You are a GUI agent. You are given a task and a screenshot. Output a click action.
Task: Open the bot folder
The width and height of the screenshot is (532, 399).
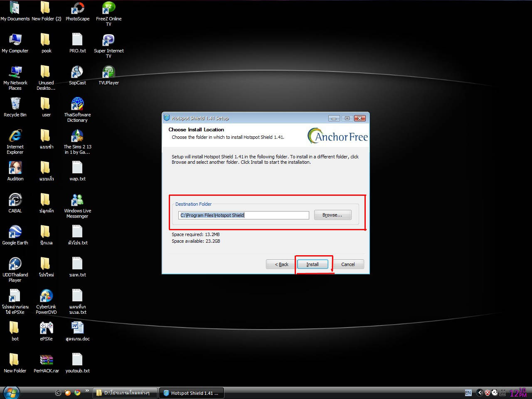15,331
